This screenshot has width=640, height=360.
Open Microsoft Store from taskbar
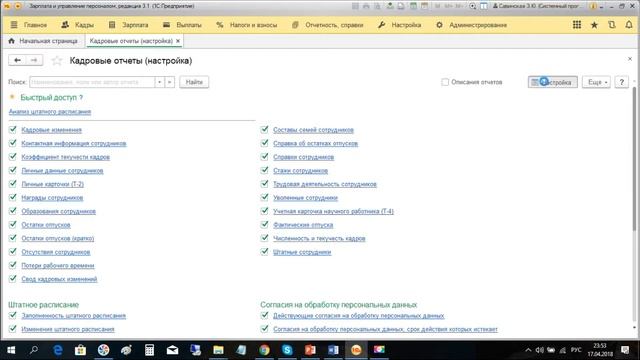80,350
